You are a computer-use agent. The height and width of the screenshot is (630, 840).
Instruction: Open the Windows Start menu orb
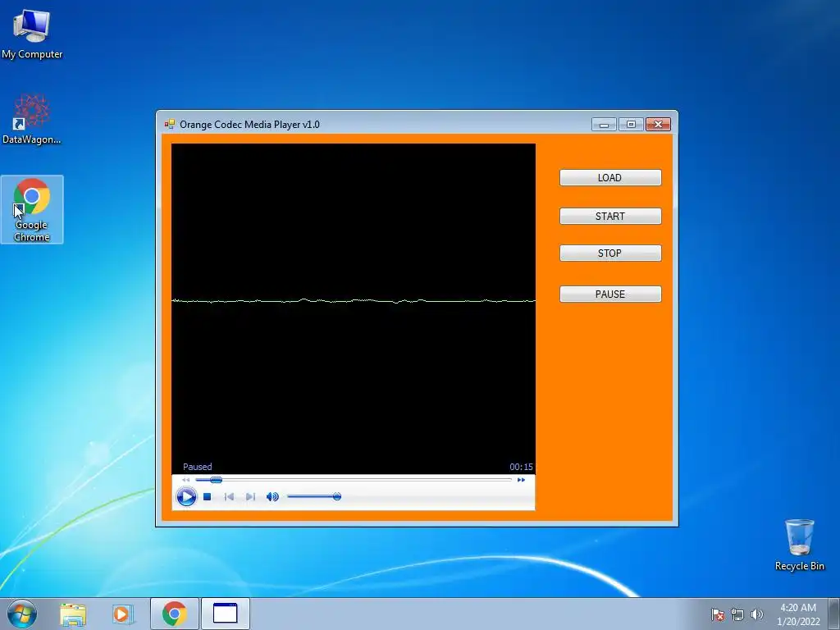pyautogui.click(x=22, y=614)
